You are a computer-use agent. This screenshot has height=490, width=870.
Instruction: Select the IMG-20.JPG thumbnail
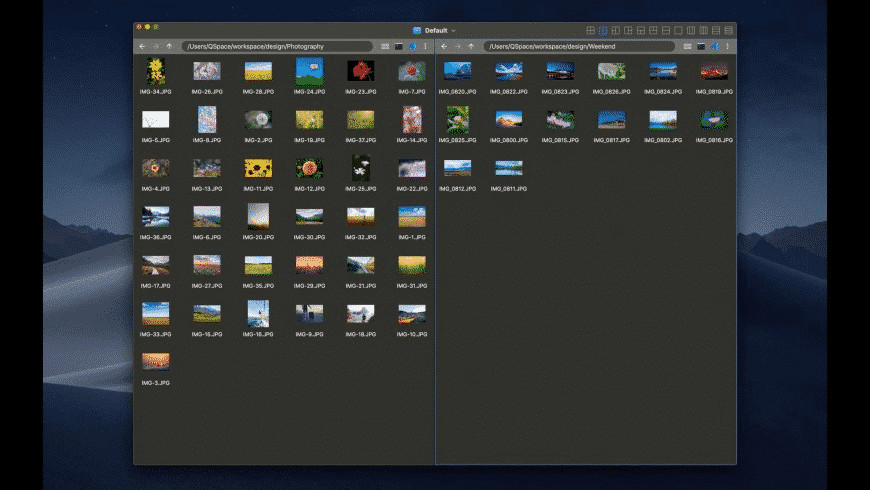tap(258, 216)
